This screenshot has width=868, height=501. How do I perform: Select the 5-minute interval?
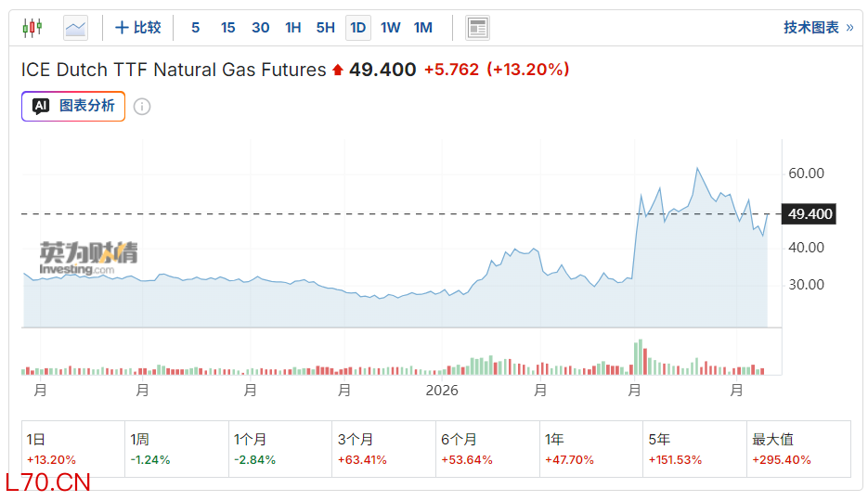[x=195, y=28]
